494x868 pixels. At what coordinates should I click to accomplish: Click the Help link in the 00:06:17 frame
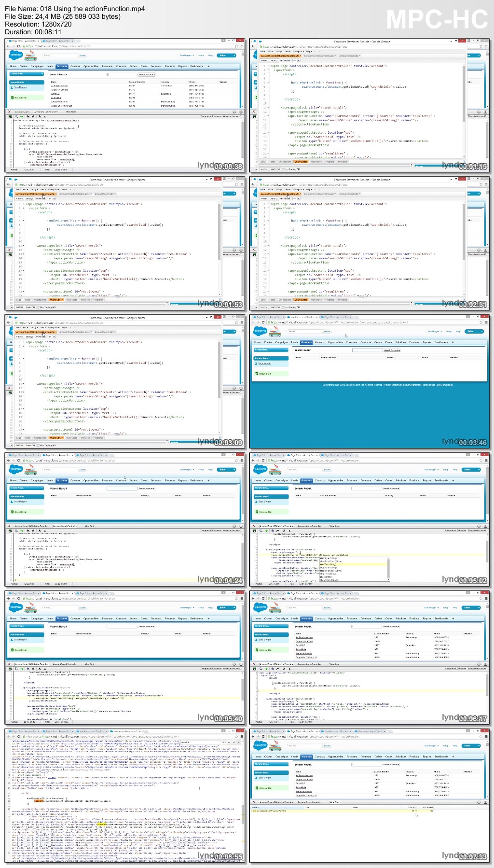click(x=455, y=608)
